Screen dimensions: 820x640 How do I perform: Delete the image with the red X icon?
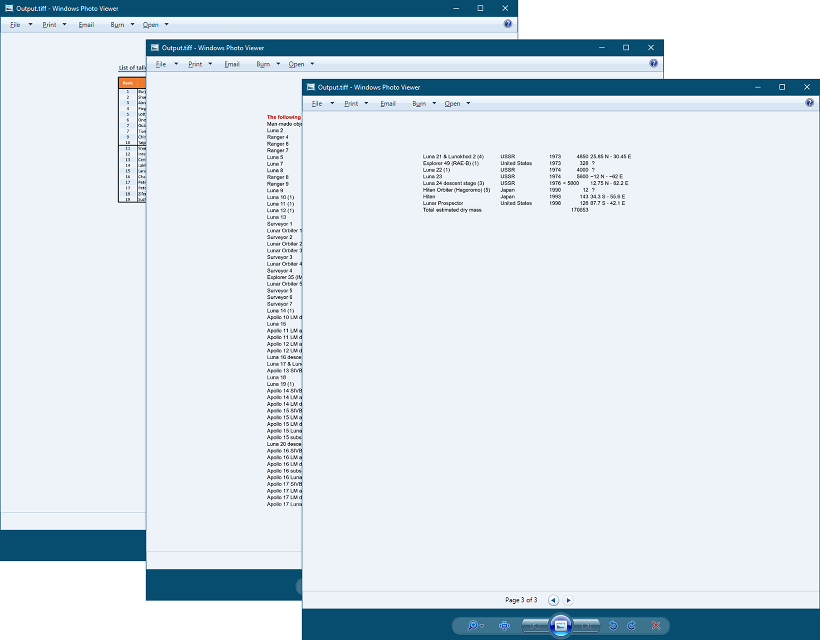[657, 625]
